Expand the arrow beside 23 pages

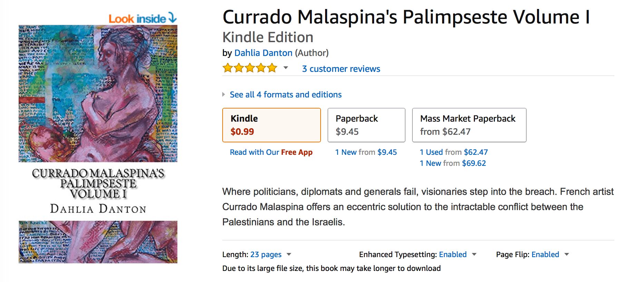289,254
